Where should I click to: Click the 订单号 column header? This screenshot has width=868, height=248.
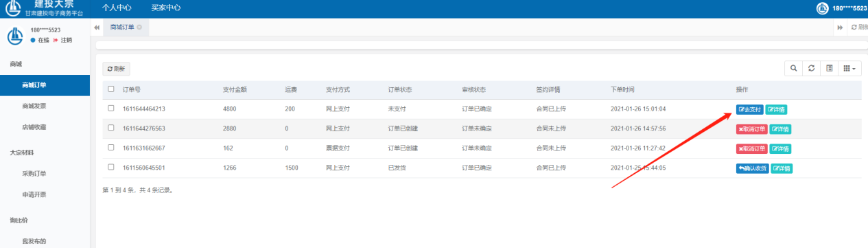(x=132, y=90)
